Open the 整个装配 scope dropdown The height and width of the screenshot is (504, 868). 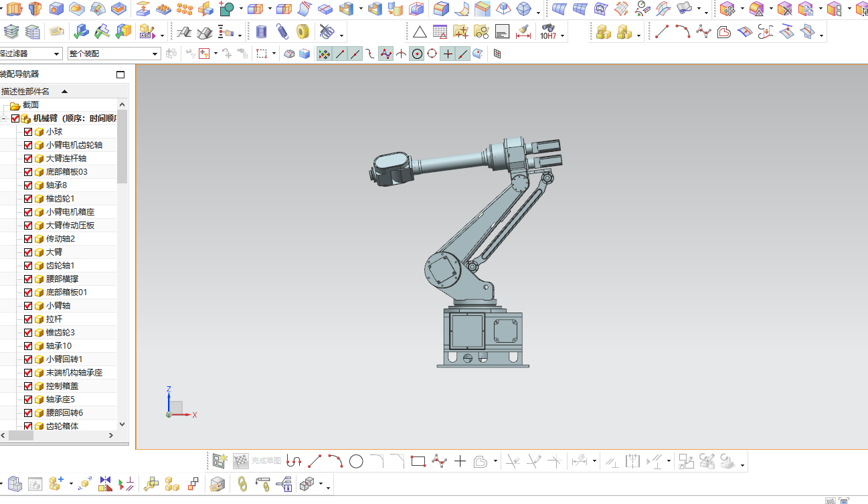tap(114, 54)
